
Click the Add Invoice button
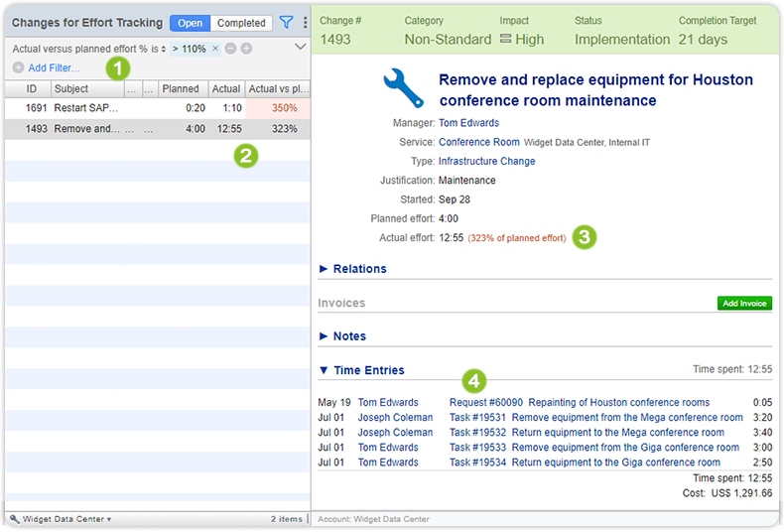(744, 304)
